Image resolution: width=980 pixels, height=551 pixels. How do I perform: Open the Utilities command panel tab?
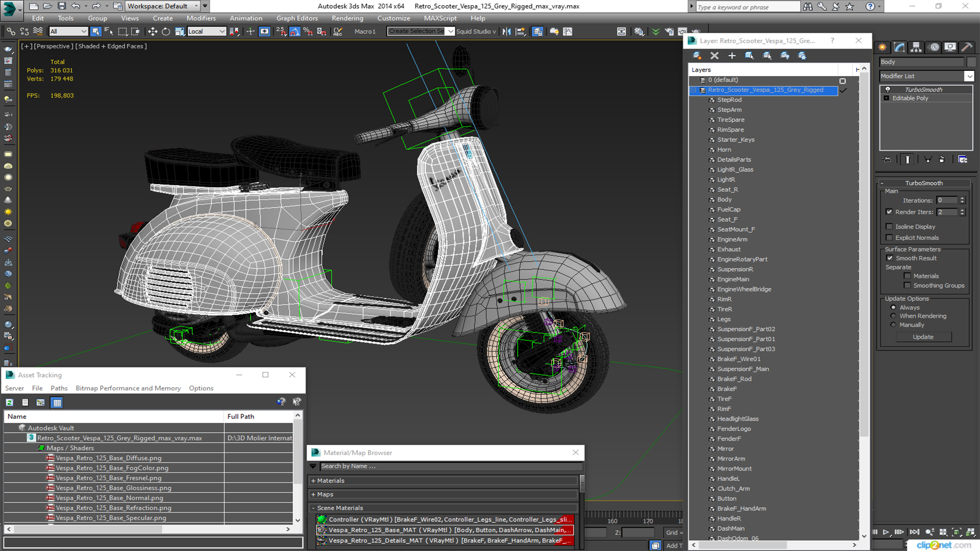tap(967, 47)
